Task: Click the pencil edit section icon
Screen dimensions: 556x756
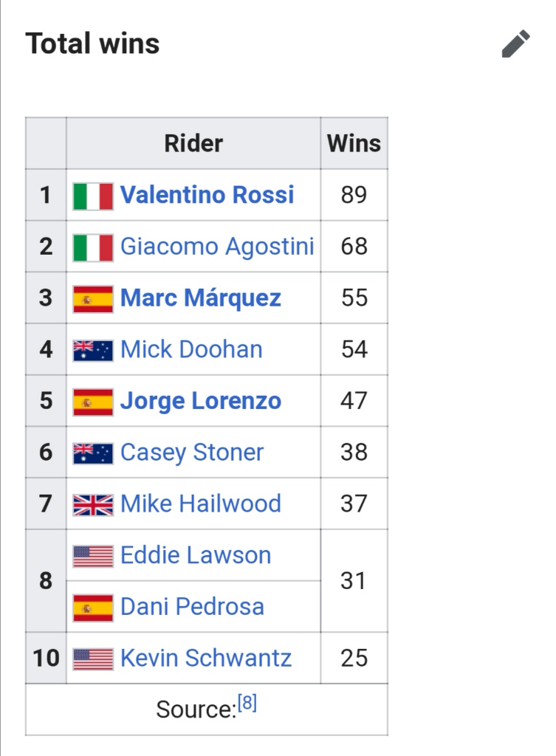Action: click(x=515, y=44)
